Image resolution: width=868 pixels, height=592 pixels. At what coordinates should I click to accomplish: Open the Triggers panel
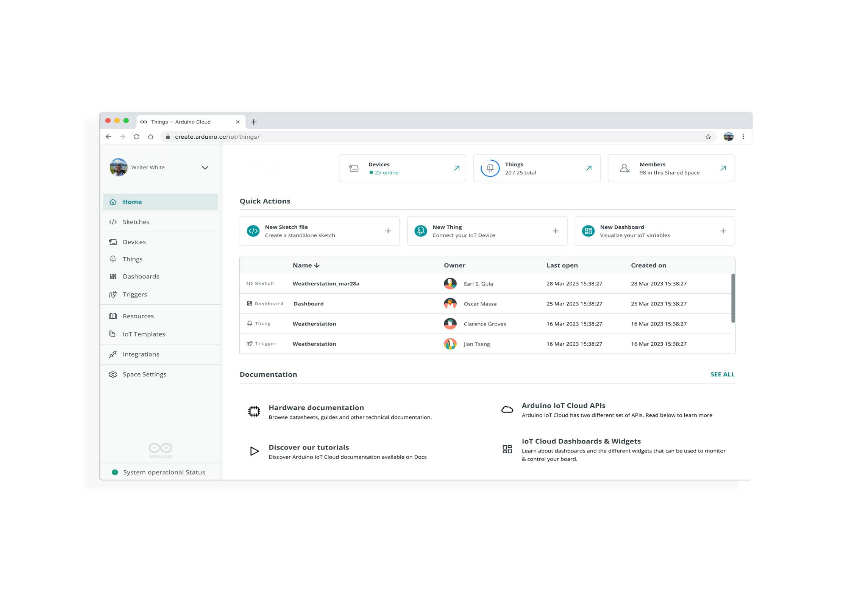point(135,294)
